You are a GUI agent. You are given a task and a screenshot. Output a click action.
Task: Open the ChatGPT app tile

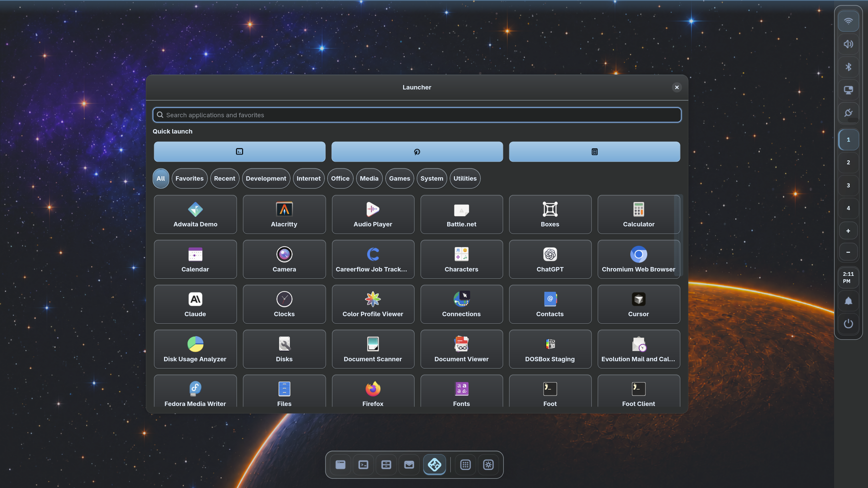[550, 259]
